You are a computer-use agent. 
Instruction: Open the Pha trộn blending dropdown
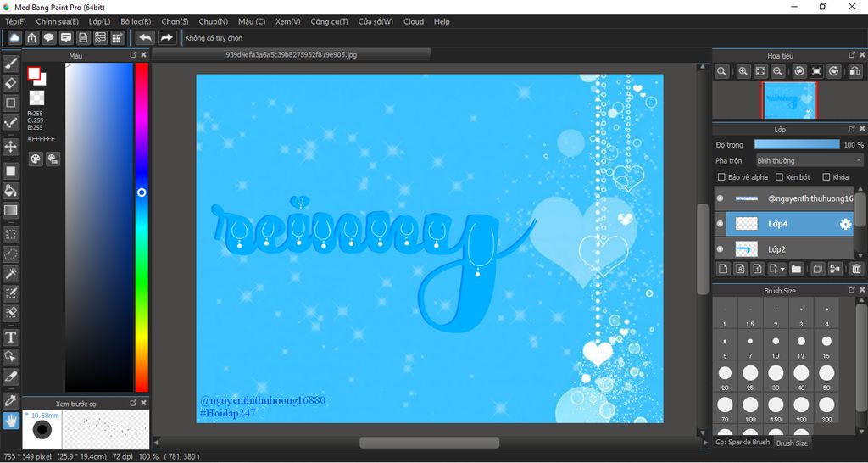pos(810,160)
